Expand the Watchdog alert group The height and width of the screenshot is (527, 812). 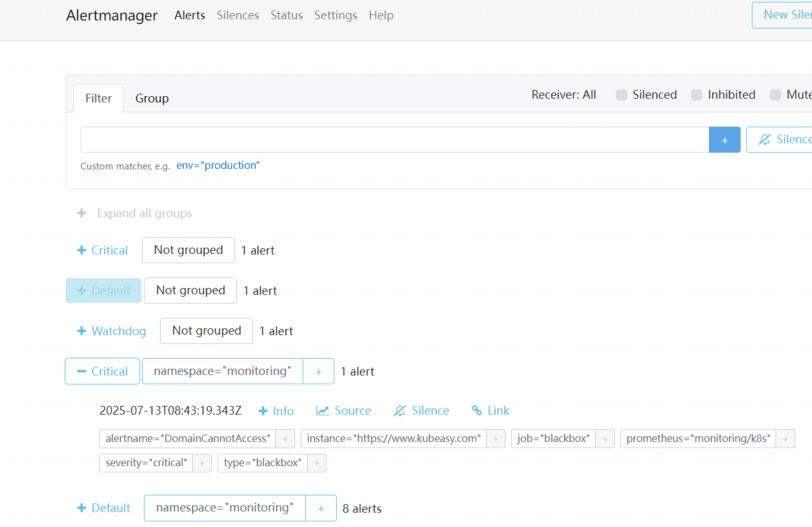(112, 331)
